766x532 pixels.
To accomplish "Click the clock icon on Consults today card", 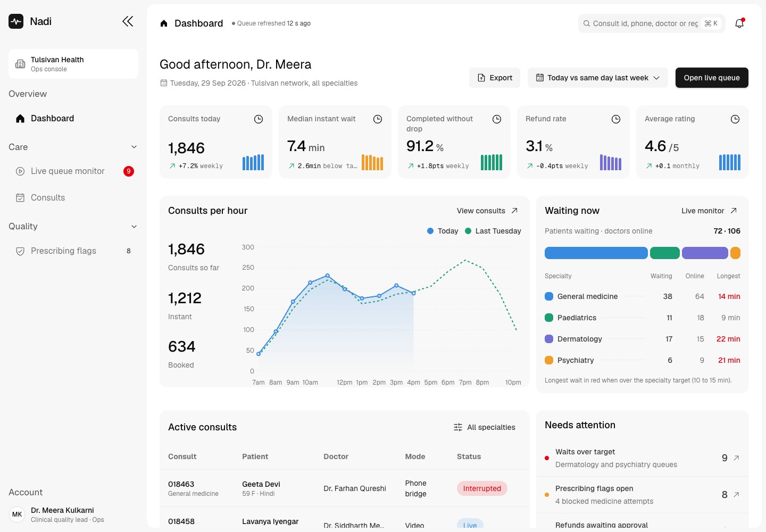I will pyautogui.click(x=259, y=119).
